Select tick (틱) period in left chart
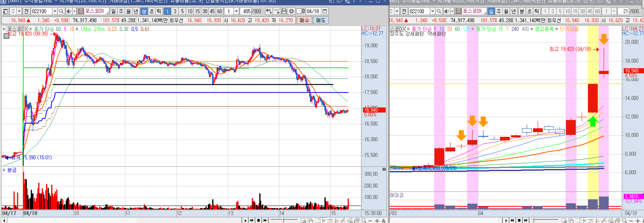The image size is (644, 223). [x=159, y=11]
